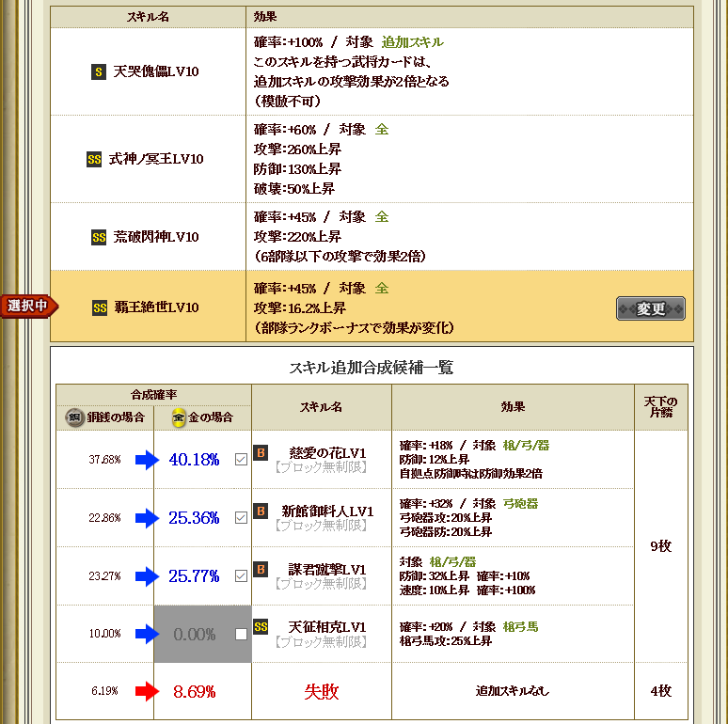This screenshot has height=724, width=728.
Task: Click the greyed 0.00% probability value
Action: [x=194, y=634]
